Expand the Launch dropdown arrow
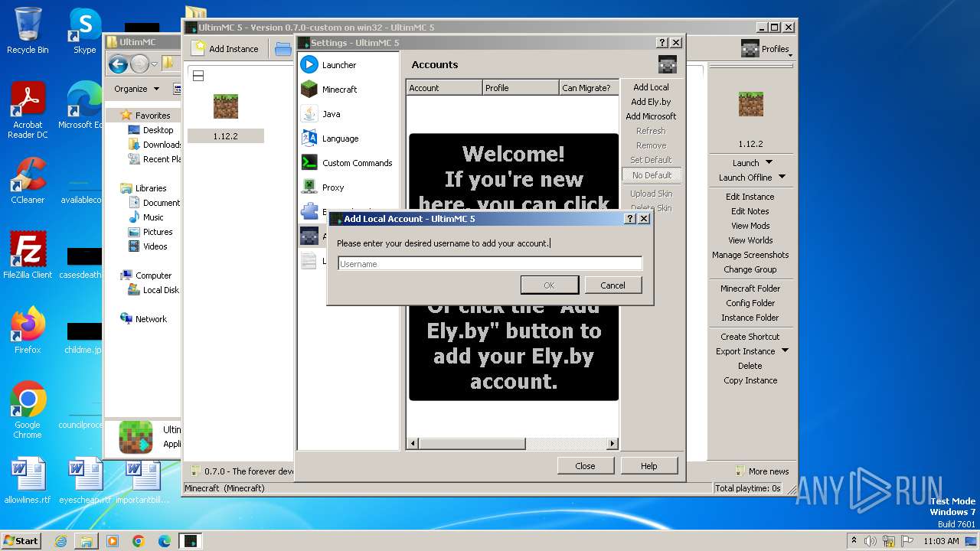 [x=769, y=162]
